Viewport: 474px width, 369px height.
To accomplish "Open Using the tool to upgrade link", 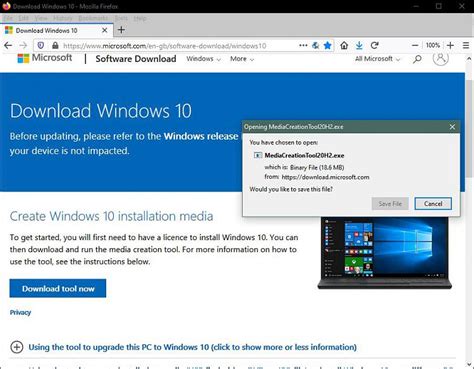I will click(192, 347).
